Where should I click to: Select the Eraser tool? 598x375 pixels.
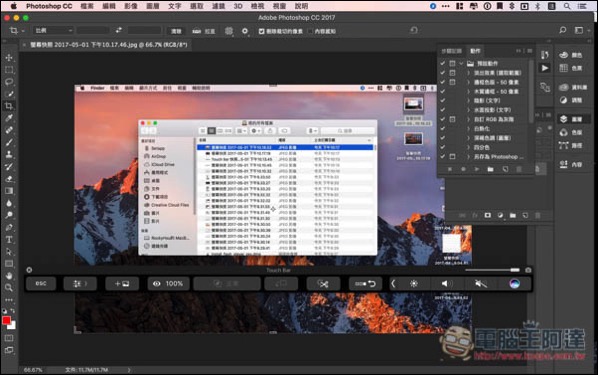pyautogui.click(x=9, y=179)
